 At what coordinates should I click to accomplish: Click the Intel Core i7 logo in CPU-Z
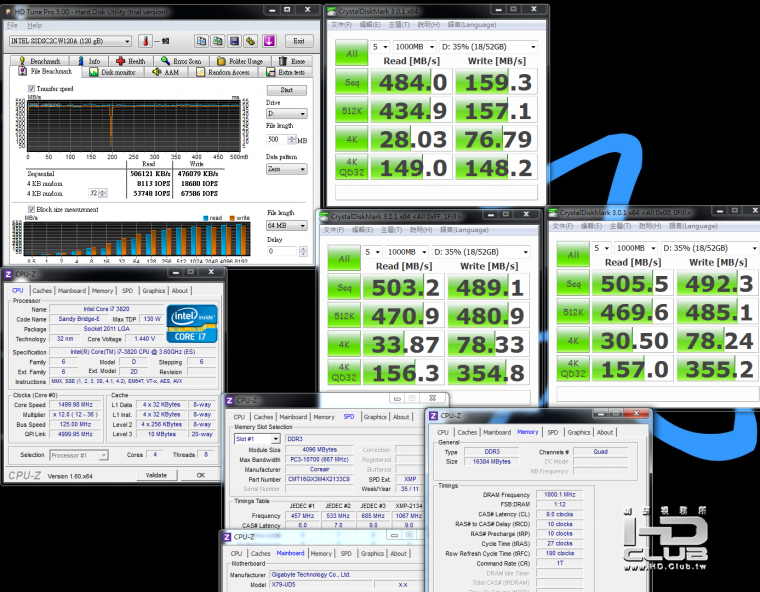pyautogui.click(x=192, y=323)
